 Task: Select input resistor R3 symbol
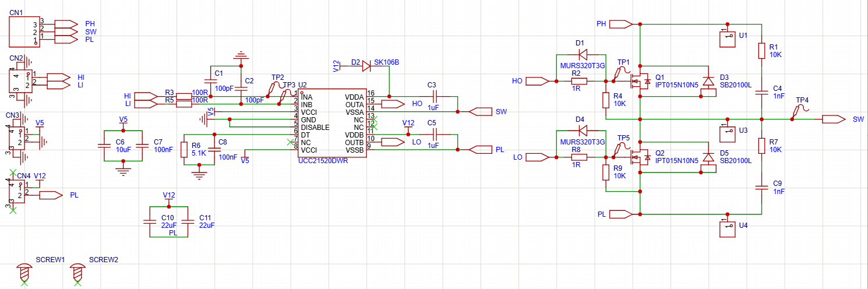click(184, 96)
